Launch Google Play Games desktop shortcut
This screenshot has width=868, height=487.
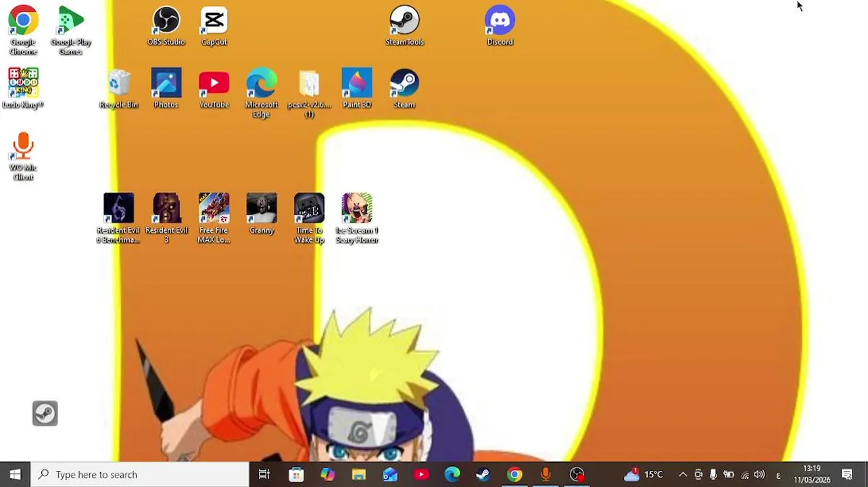tap(71, 30)
